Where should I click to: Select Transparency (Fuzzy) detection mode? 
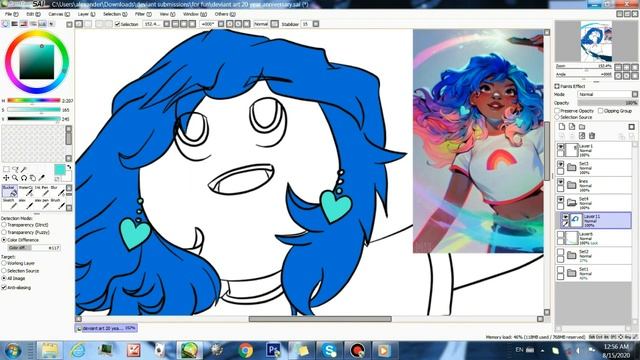4,232
